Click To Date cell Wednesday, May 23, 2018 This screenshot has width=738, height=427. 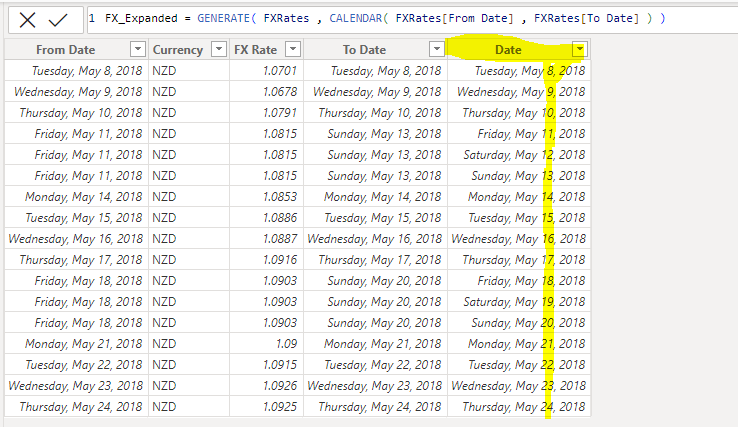pos(376,386)
